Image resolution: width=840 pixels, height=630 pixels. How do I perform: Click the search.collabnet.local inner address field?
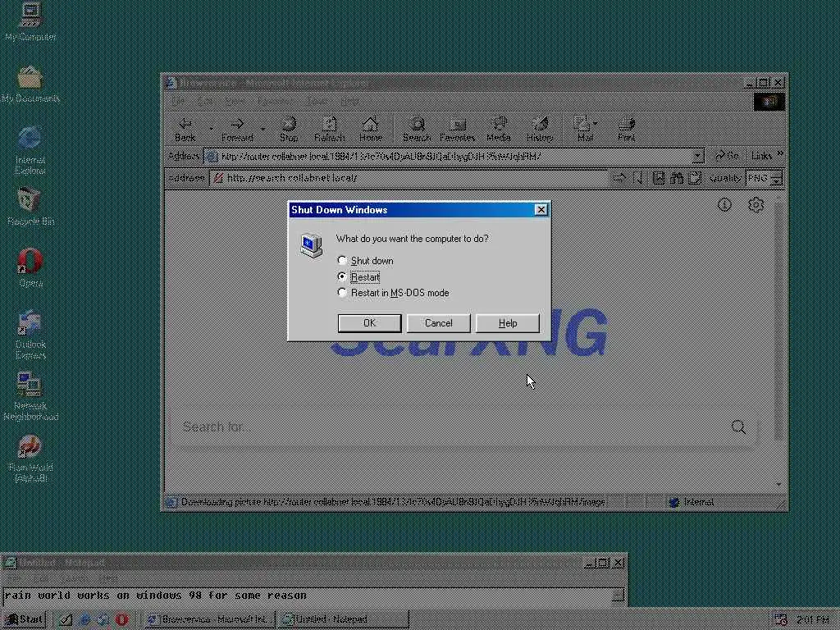click(x=409, y=178)
